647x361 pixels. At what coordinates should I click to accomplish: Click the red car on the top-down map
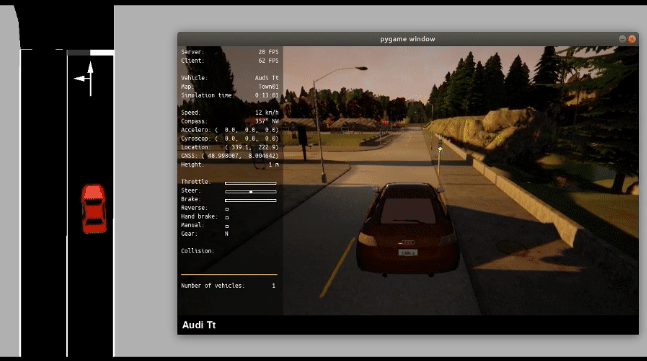coord(94,209)
